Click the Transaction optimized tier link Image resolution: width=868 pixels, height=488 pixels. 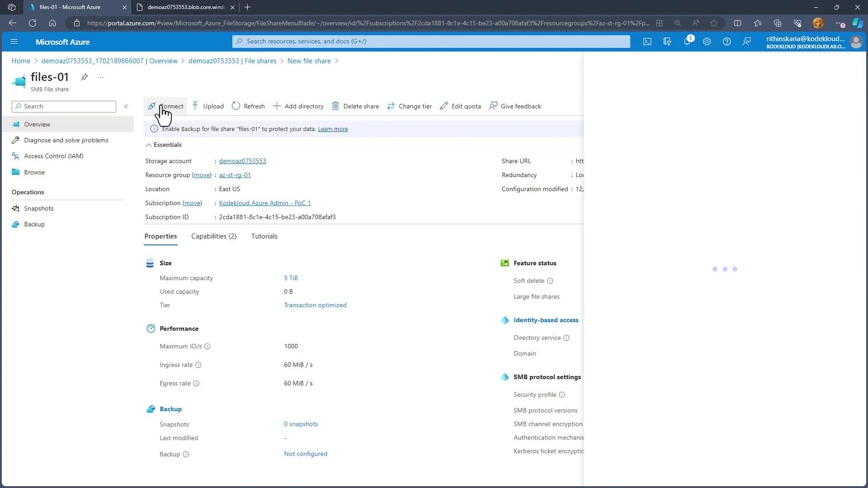coord(315,305)
